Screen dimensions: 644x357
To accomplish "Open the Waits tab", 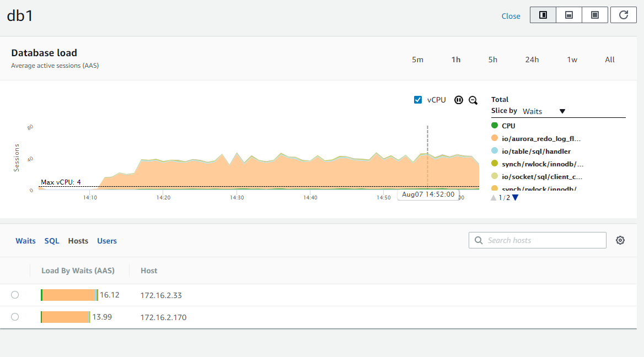I will tap(25, 241).
